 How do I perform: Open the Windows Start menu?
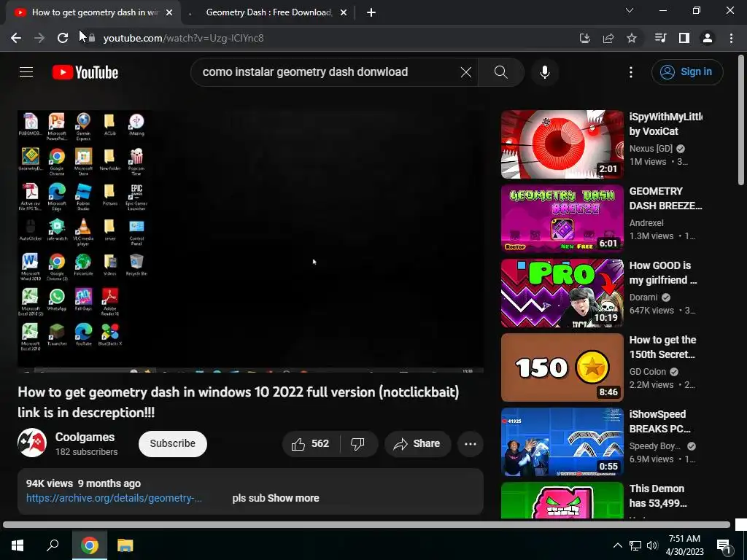(x=18, y=545)
